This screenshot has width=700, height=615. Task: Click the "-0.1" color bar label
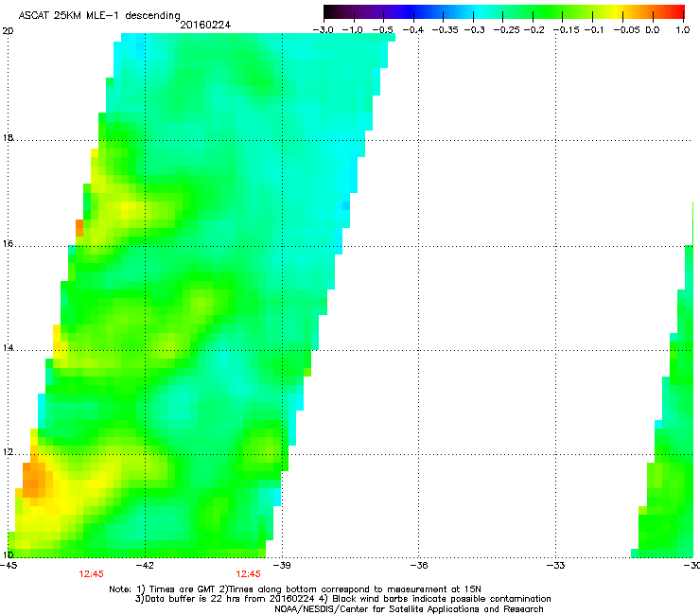[594, 30]
